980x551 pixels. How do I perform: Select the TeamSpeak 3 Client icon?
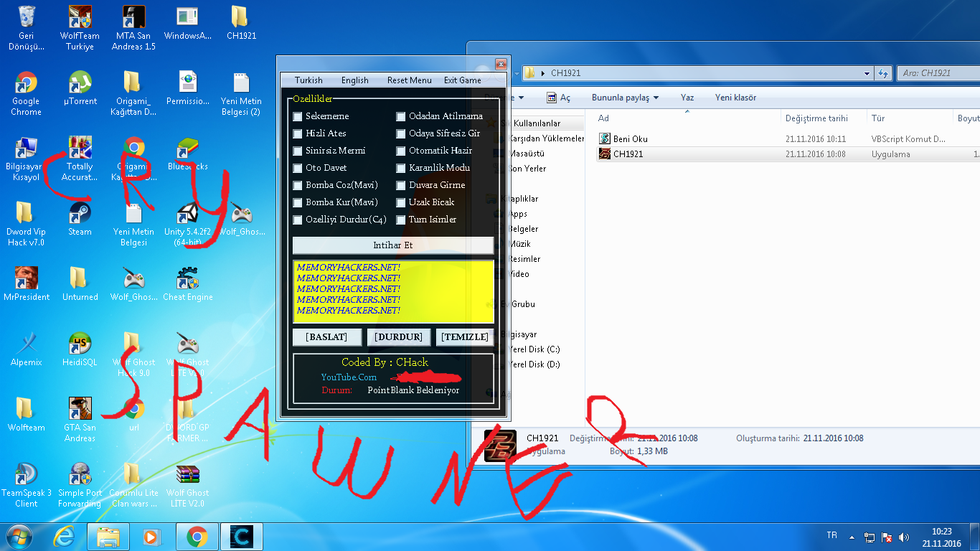[x=26, y=485]
